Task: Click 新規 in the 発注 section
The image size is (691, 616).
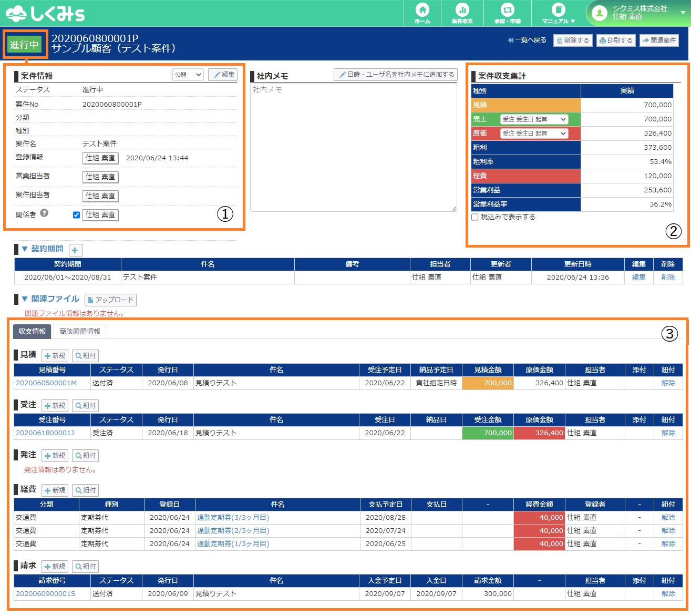Action: (55, 456)
